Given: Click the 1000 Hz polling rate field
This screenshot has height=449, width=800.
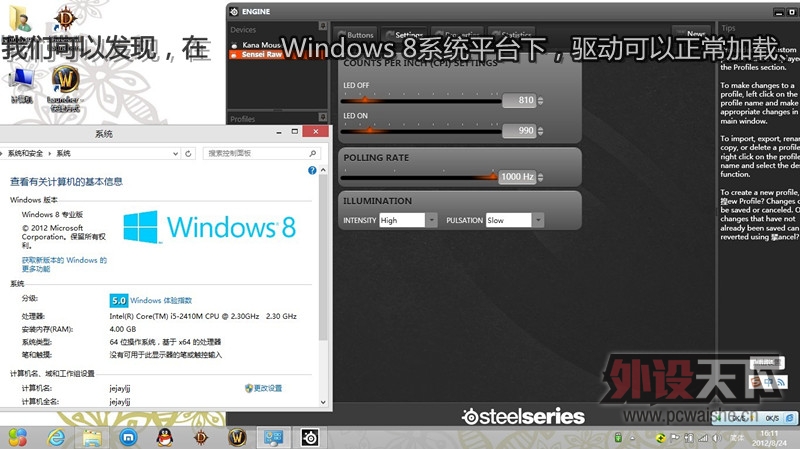Looking at the screenshot, I should [x=517, y=177].
